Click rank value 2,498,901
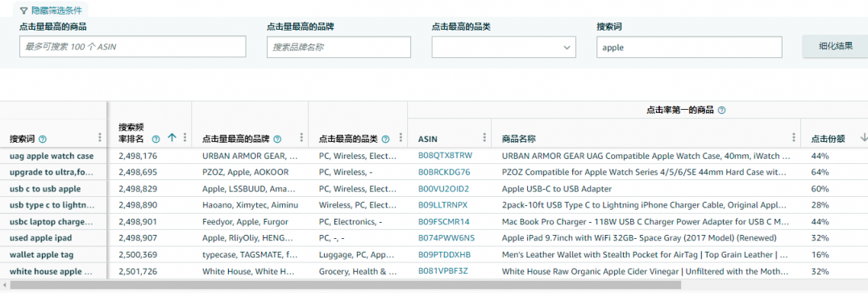This screenshot has height=293, width=868. click(137, 222)
